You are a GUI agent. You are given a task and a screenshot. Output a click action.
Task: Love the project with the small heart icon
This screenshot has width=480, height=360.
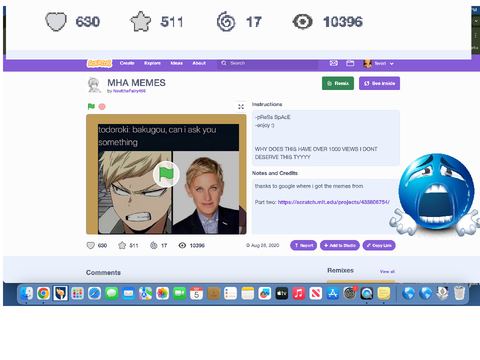90,246
